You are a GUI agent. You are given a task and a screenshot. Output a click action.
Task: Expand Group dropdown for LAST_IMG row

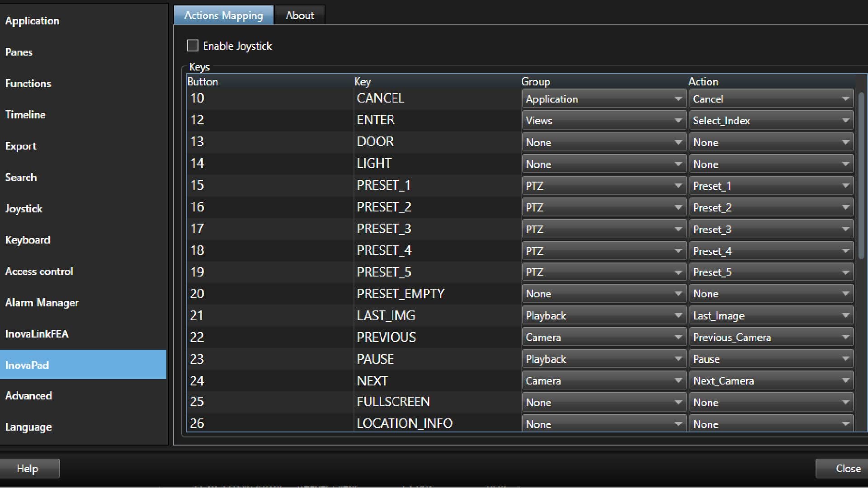[x=604, y=316]
